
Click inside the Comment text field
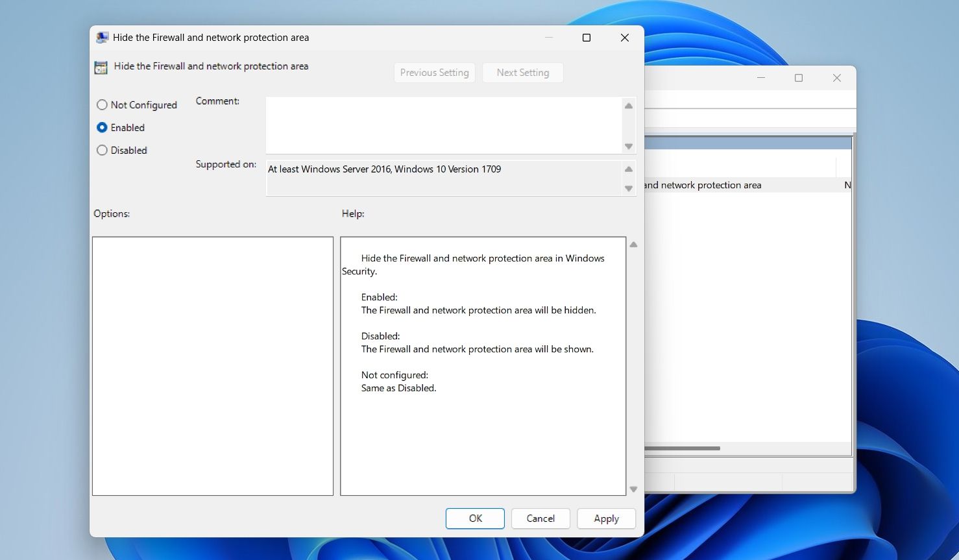point(444,125)
